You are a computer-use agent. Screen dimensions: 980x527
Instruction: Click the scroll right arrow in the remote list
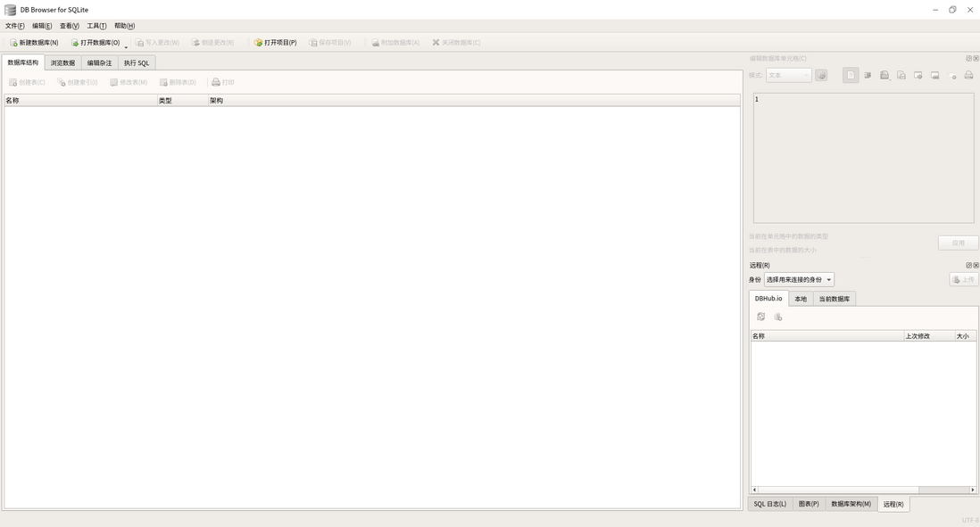(973, 490)
